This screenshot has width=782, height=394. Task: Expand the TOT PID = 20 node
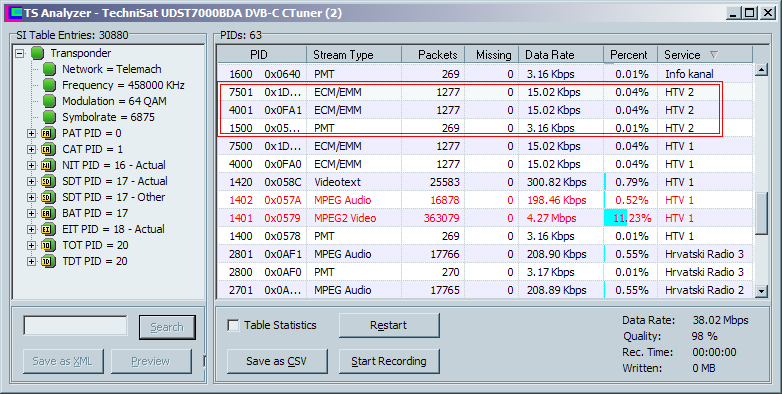(x=31, y=245)
